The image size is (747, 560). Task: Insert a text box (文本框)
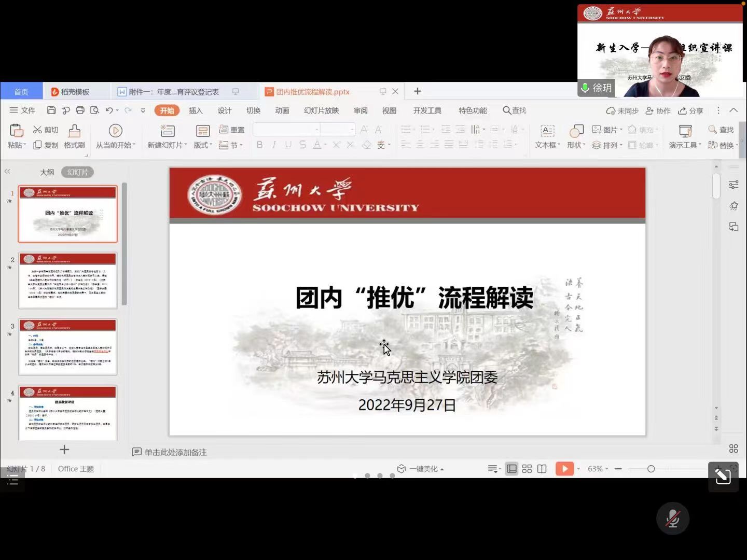coord(547,131)
